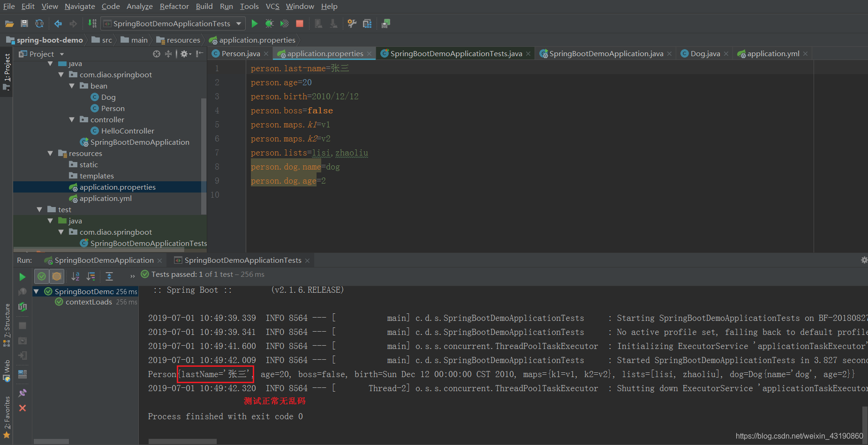The height and width of the screenshot is (445, 868).
Task: Rerun tests with the Run panel play icon
Action: (22, 277)
